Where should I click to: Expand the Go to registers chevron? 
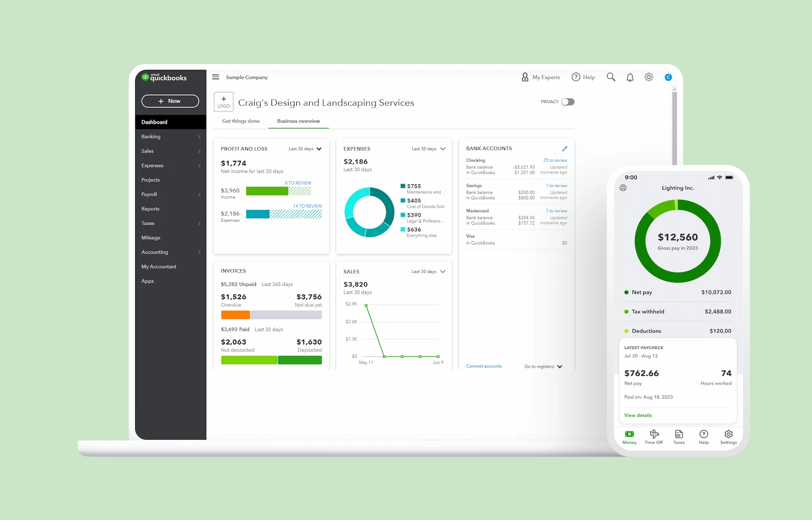(x=559, y=366)
